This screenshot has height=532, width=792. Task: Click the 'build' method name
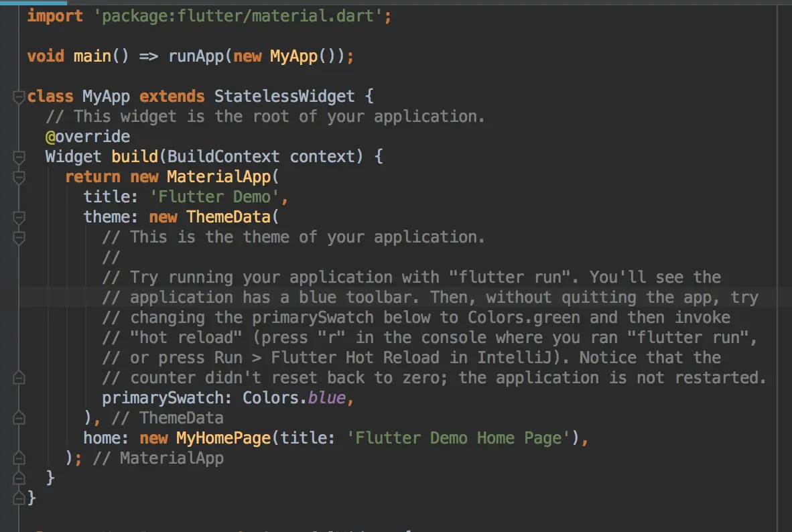[135, 156]
